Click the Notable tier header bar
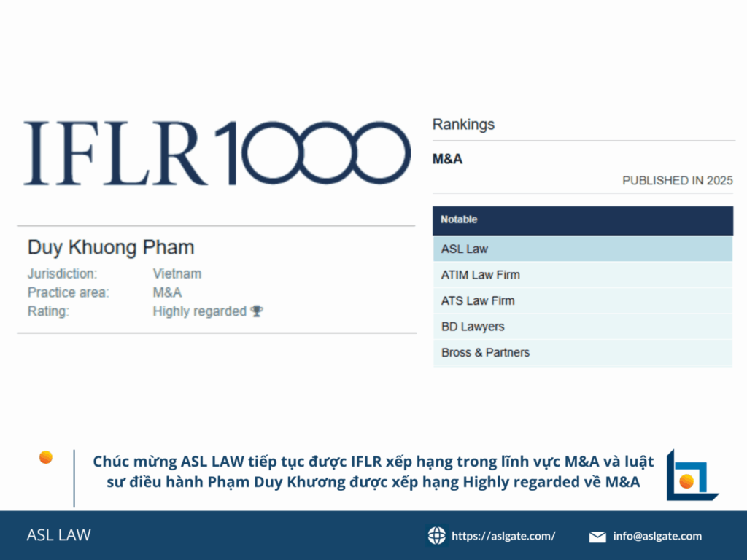The width and height of the screenshot is (747, 560). point(583,220)
